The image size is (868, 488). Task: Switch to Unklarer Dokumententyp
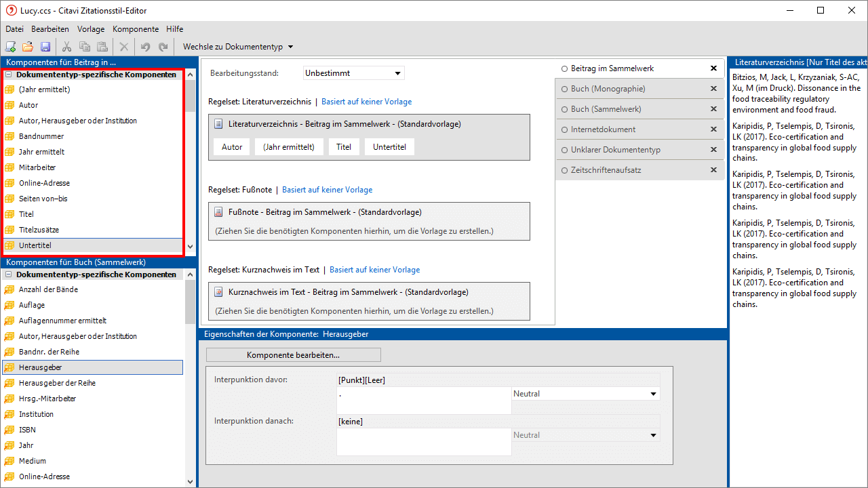pos(615,150)
